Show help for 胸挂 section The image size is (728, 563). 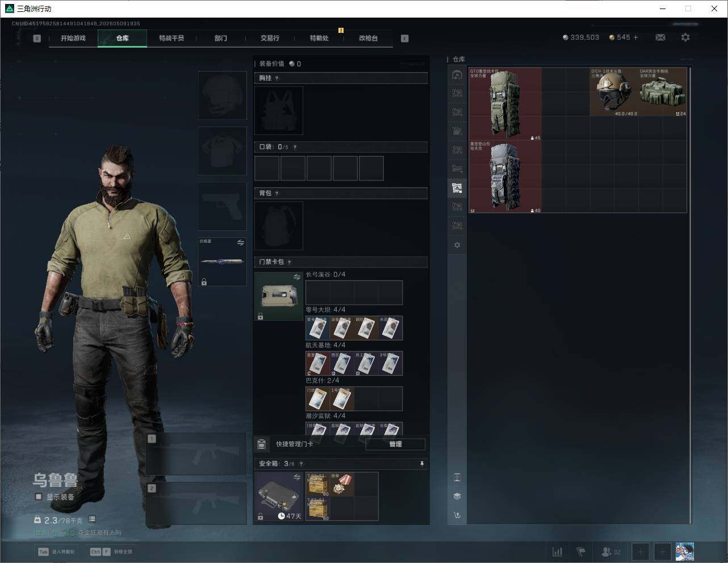pos(277,78)
